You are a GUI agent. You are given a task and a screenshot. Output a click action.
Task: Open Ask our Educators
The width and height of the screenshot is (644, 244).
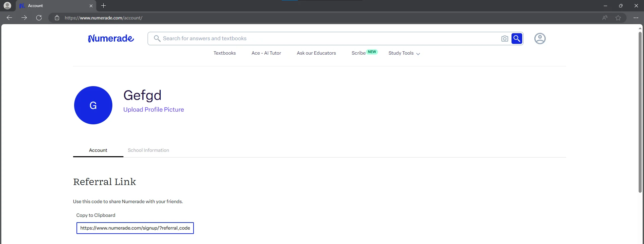tap(316, 53)
